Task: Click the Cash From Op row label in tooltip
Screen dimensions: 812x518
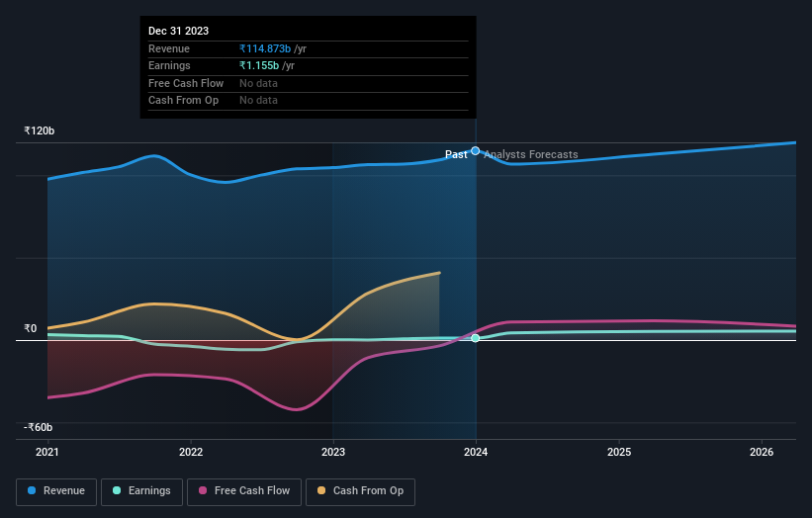Action: coord(183,101)
